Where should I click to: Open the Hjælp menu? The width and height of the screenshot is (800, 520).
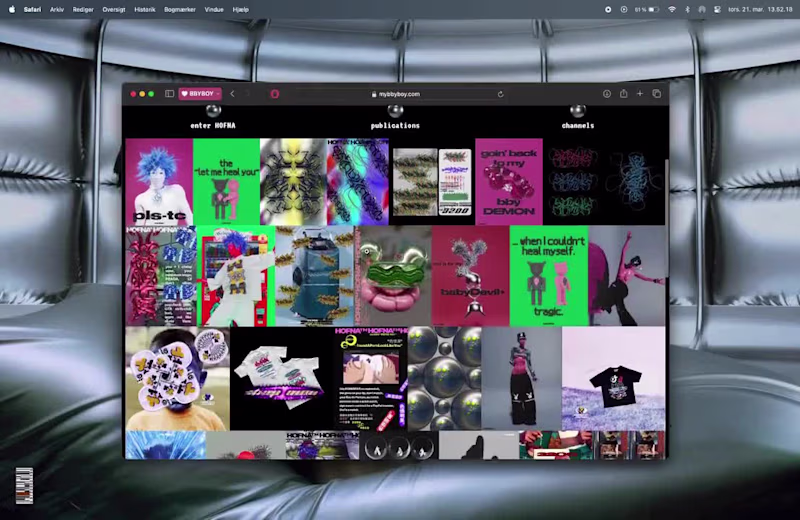coord(241,9)
